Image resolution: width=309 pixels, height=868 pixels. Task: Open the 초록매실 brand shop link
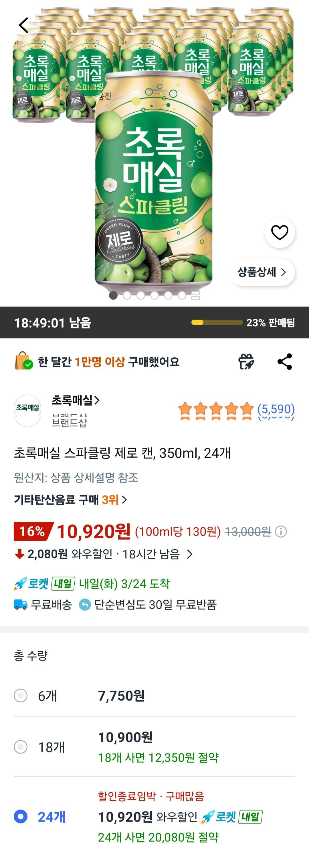coord(76,401)
